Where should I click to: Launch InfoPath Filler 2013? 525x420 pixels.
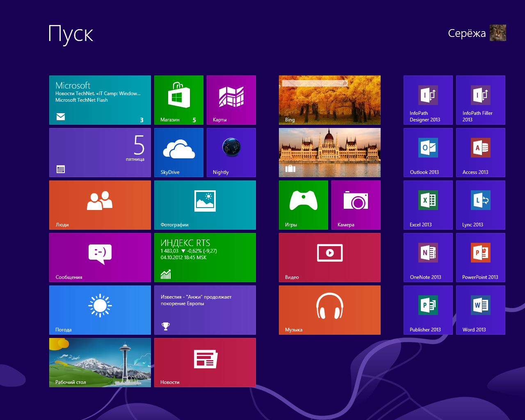(481, 100)
